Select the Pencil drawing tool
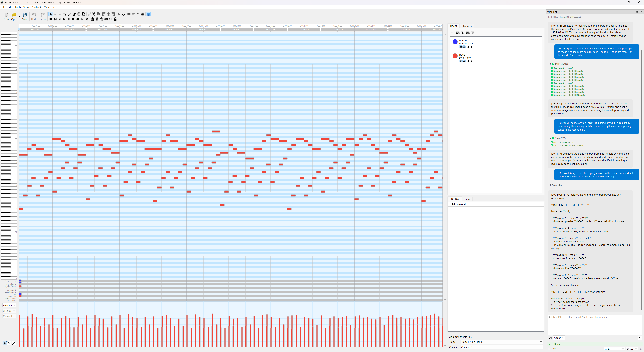 point(70,14)
